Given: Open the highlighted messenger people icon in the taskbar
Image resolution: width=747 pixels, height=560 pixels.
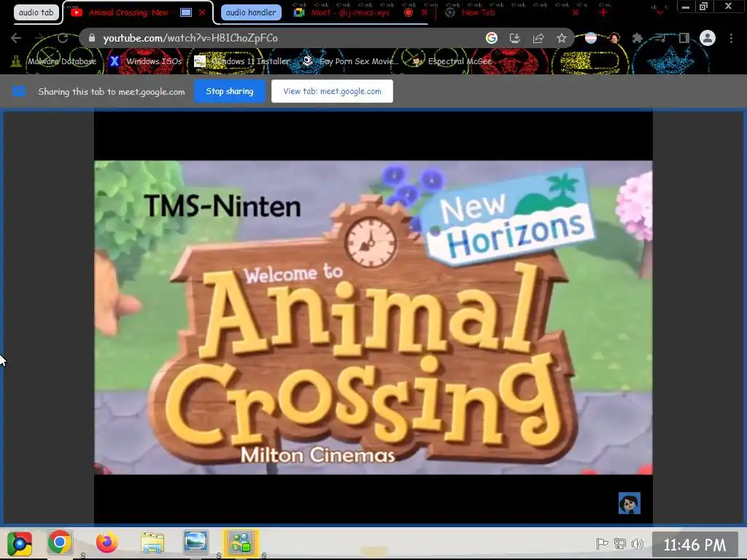Looking at the screenshot, I should point(241,542).
